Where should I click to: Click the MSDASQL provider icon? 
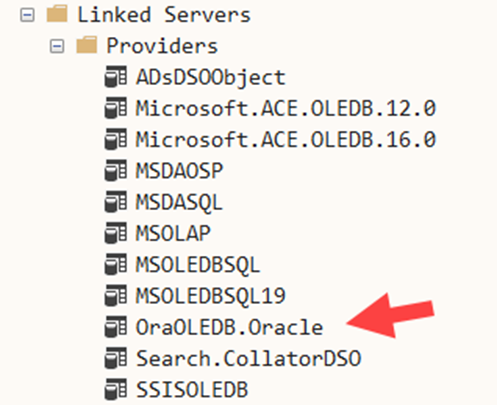116,201
